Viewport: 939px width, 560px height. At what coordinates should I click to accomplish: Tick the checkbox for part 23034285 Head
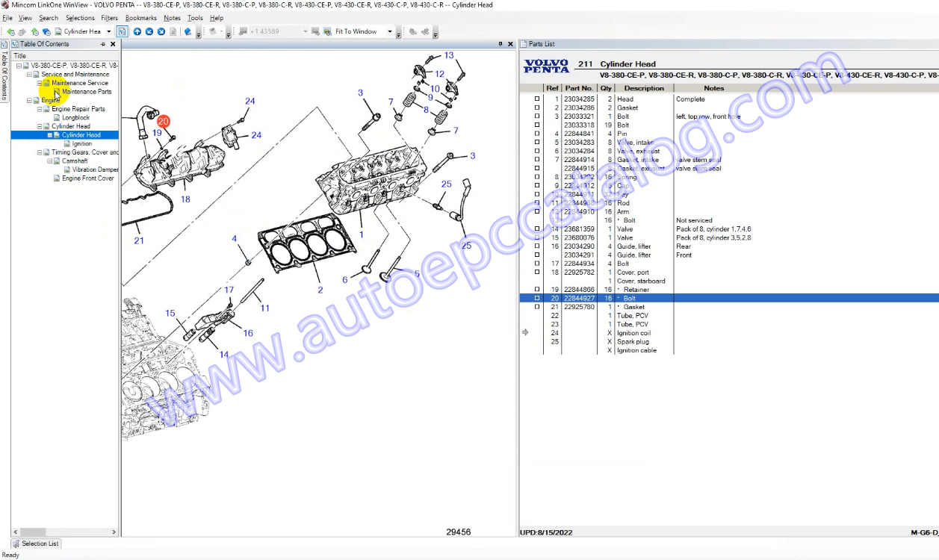point(536,99)
